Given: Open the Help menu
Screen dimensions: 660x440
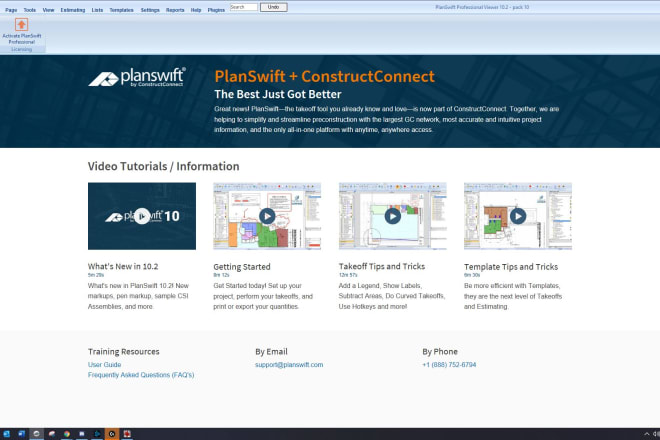Looking at the screenshot, I should 196,10.
